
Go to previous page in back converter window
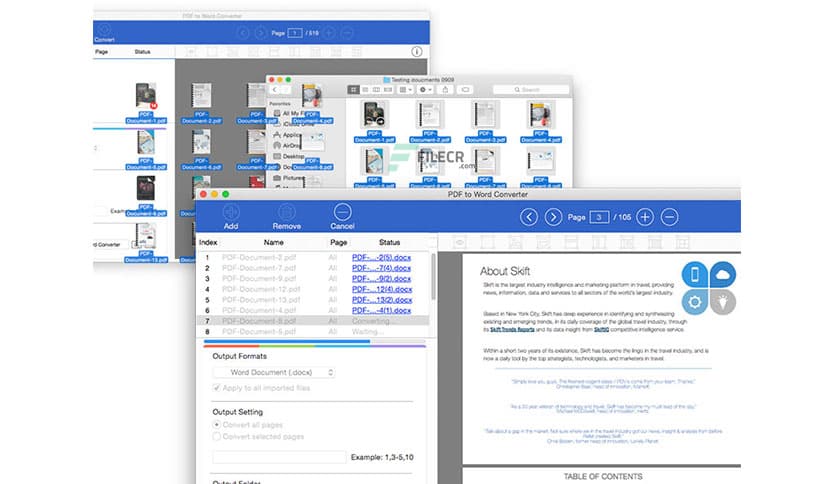(x=243, y=33)
